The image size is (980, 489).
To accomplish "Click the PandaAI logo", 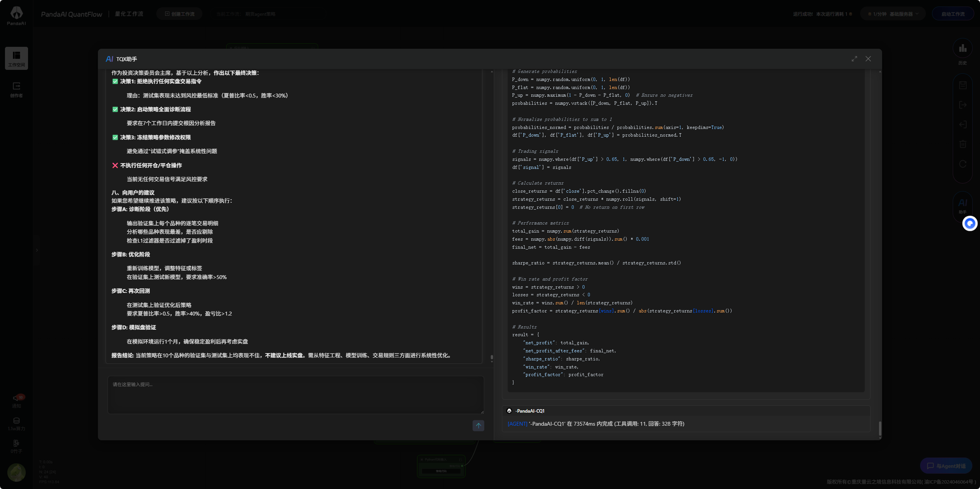I will coord(17,14).
